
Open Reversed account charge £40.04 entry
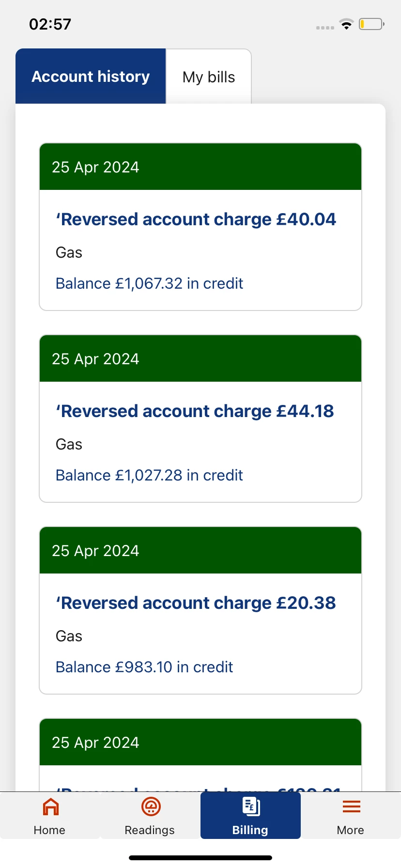pos(196,219)
